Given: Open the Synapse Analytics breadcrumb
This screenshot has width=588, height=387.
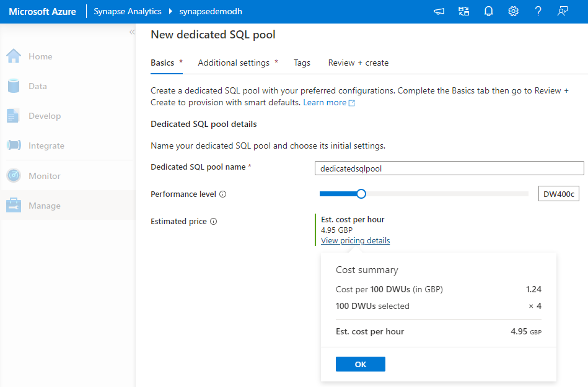Looking at the screenshot, I should [128, 12].
